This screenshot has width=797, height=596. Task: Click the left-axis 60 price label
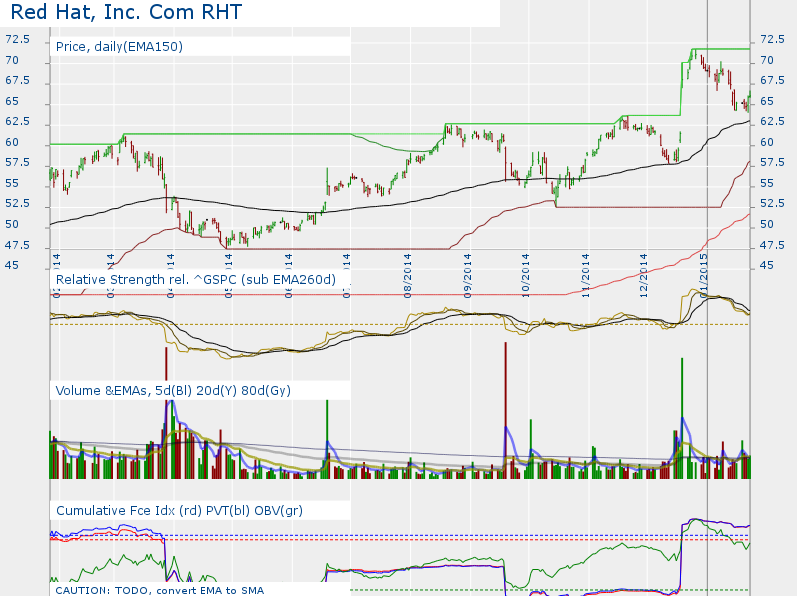tap(12, 142)
